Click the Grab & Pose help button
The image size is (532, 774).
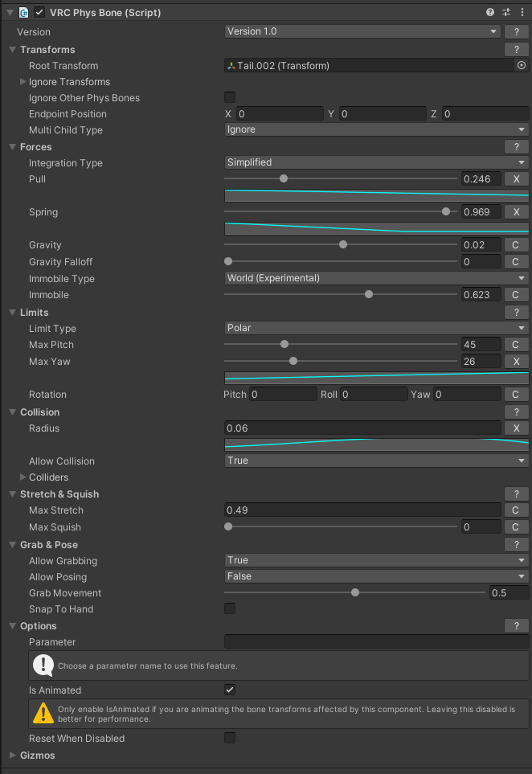516,544
